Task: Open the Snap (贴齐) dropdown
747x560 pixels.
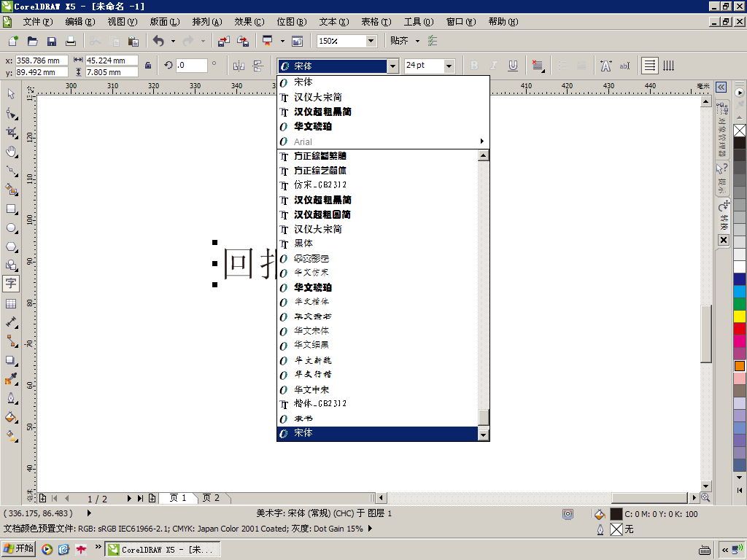Action: 417,41
